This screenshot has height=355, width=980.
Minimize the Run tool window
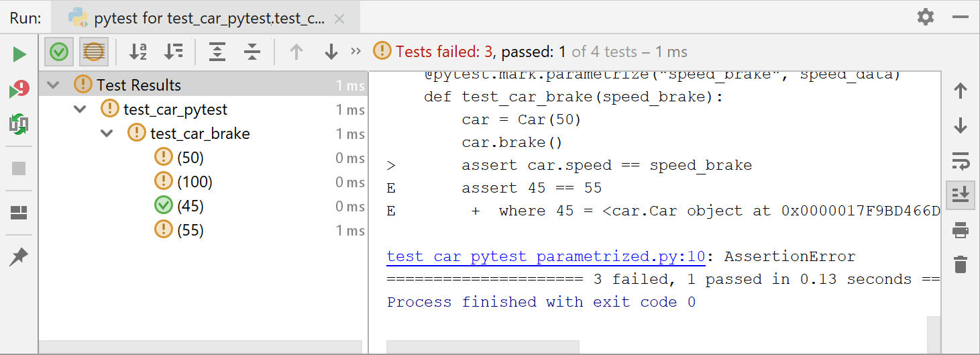coord(960,17)
